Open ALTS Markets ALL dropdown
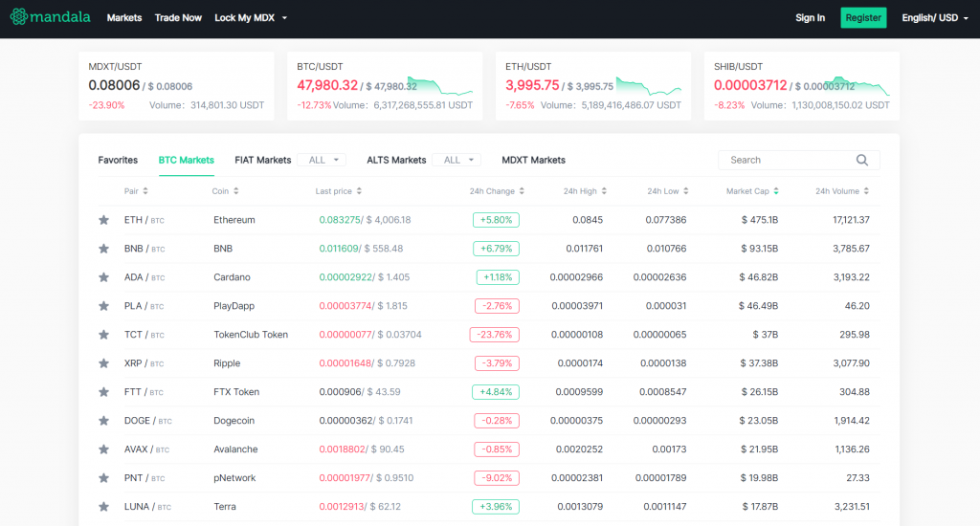This screenshot has width=980, height=526. pyautogui.click(x=457, y=160)
